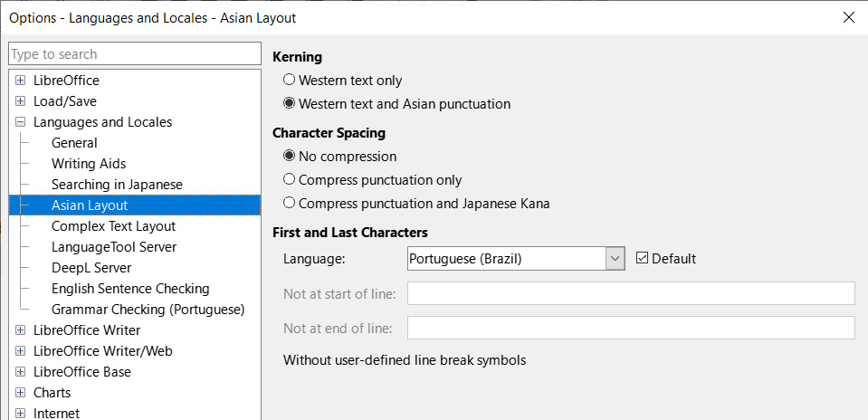Open the General language settings page
This screenshot has width=868, height=420.
(x=74, y=143)
